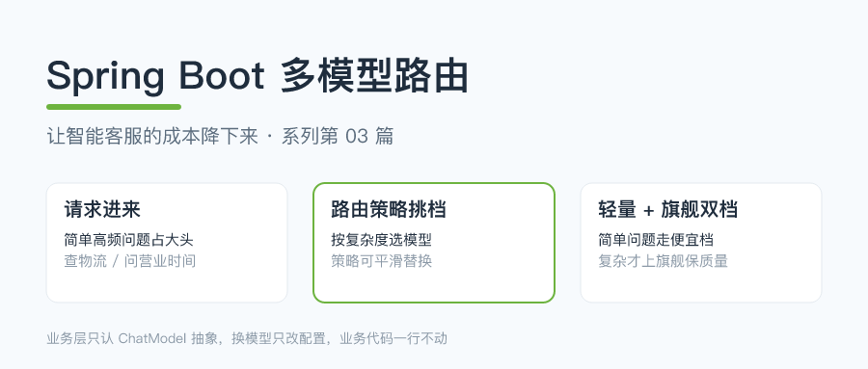
Task: Select text 按复杂度选模型
Action: tap(381, 240)
